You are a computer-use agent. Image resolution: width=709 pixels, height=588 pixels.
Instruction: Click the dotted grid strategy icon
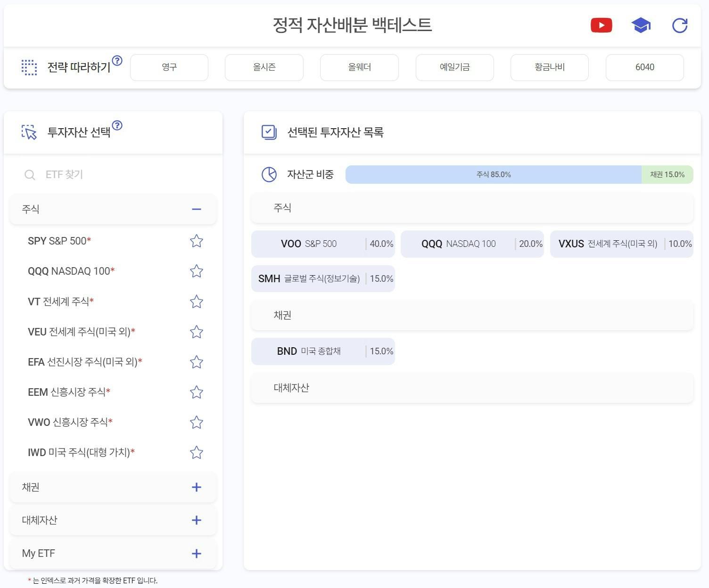click(29, 67)
